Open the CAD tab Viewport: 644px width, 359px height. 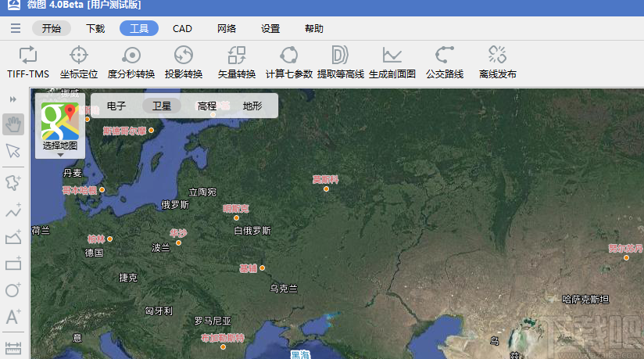pyautogui.click(x=182, y=29)
